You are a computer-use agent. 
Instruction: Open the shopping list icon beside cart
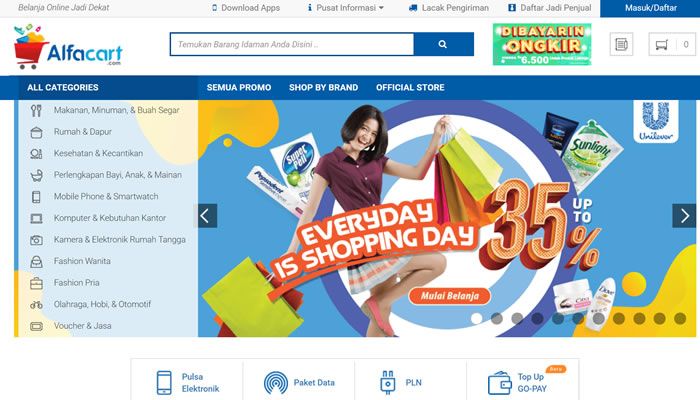point(621,44)
